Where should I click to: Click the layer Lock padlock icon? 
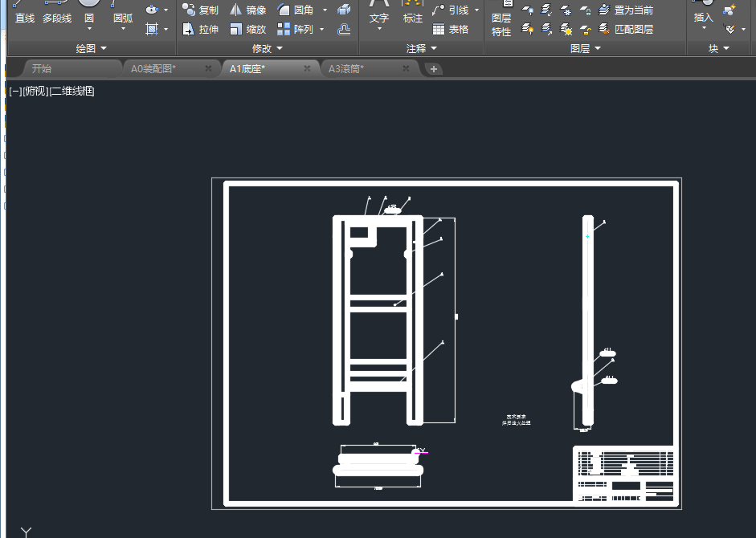coord(586,10)
